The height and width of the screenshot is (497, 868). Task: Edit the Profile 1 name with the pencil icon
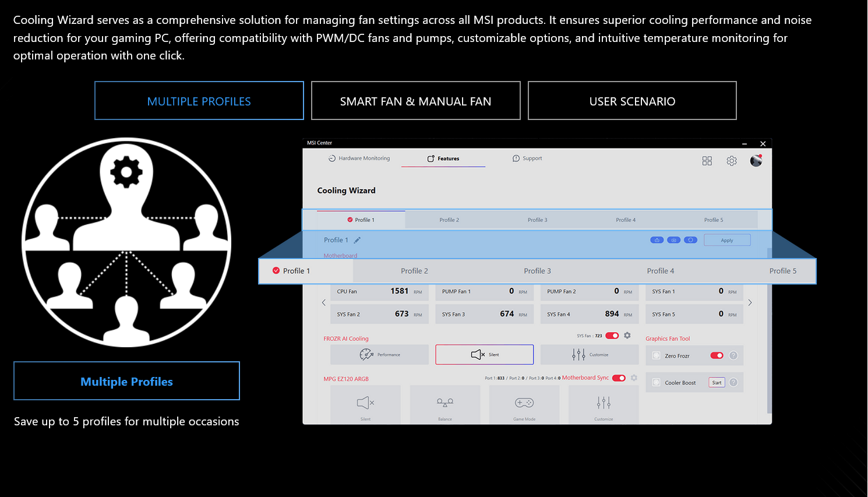357,240
